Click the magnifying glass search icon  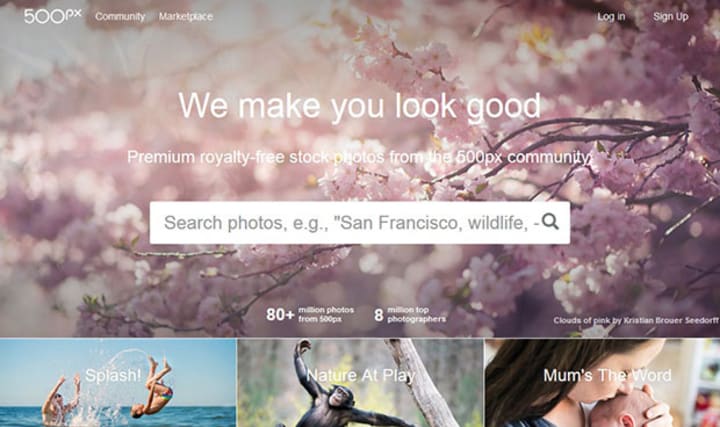pyautogui.click(x=550, y=222)
